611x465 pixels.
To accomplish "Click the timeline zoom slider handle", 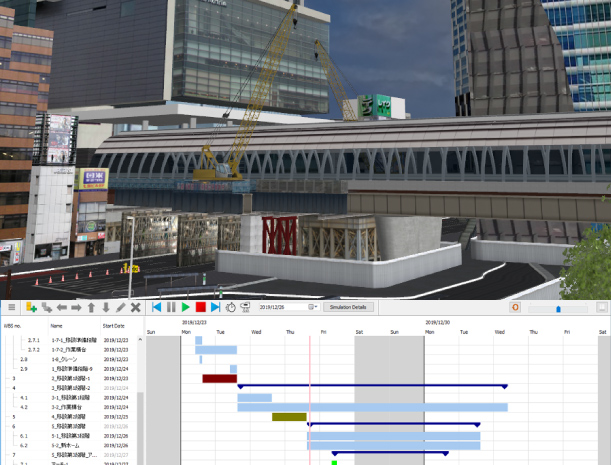I will (558, 308).
